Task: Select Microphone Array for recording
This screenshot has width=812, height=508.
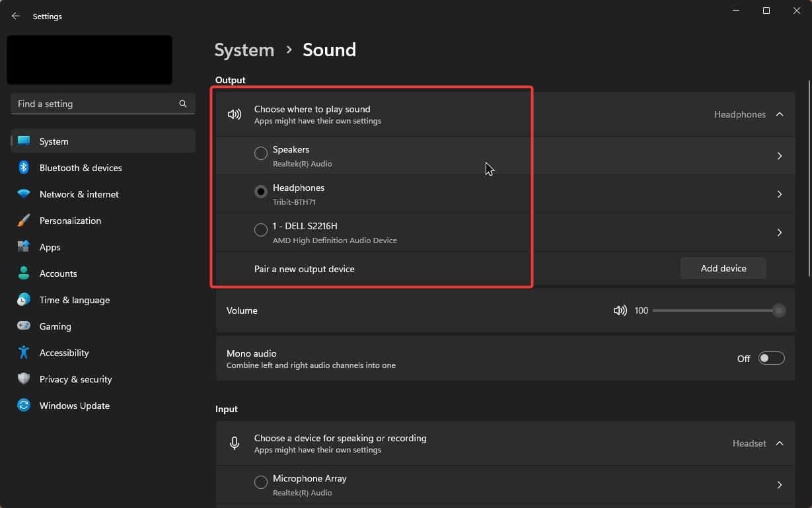Action: click(x=260, y=482)
